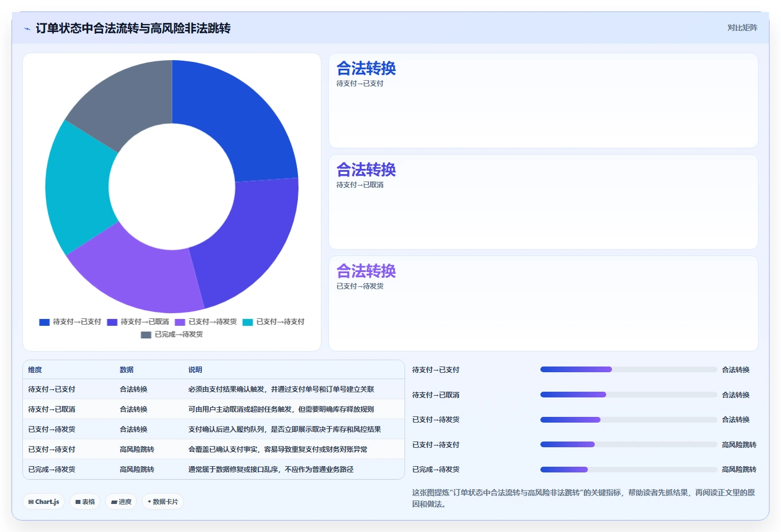Image resolution: width=781 pixels, height=532 pixels.
Task: Click description starting 会覆盖已确认支付事实
Action: pyautogui.click(x=278, y=450)
